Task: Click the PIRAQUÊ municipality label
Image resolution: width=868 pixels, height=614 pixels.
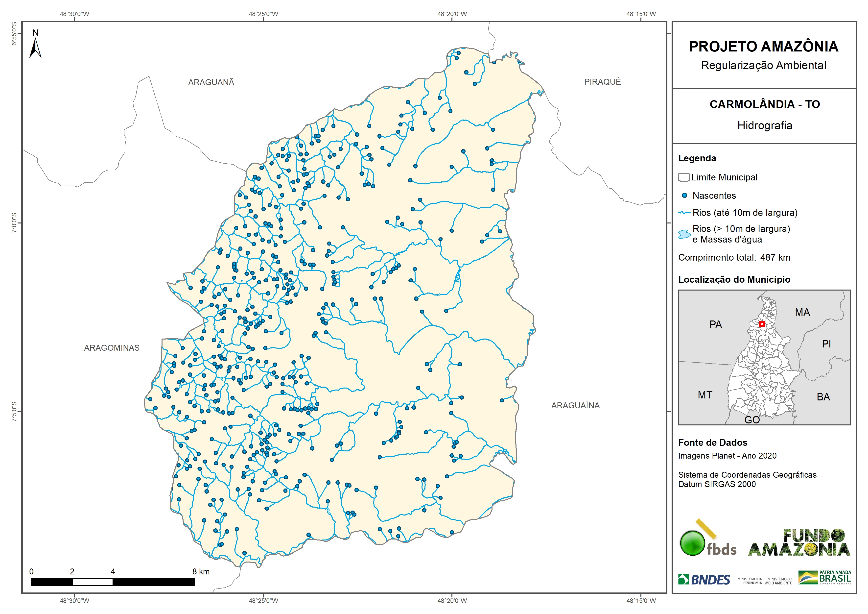Action: [x=602, y=82]
